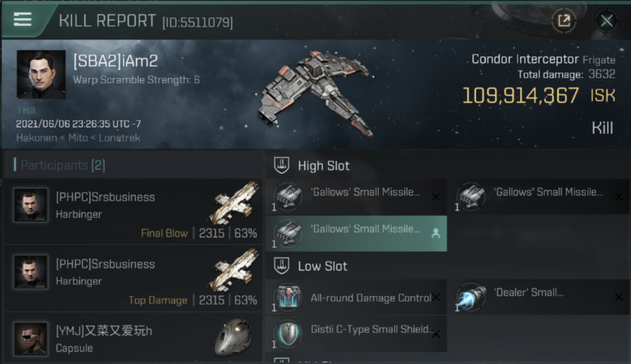Select highlighted 'Gallows' Small Missile module
631x364 pixels.
[x=356, y=233]
